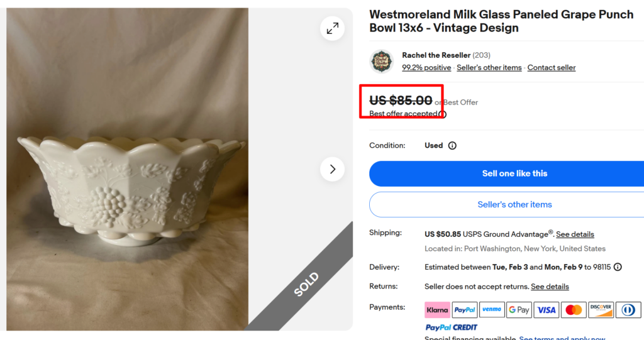This screenshot has height=340, width=644.
Task: Click Rachel the Reseller's avatar logo
Action: [x=381, y=62]
